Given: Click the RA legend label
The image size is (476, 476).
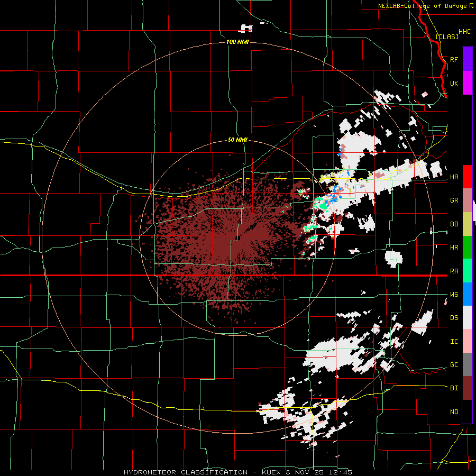Looking at the screenshot, I should click(x=454, y=271).
